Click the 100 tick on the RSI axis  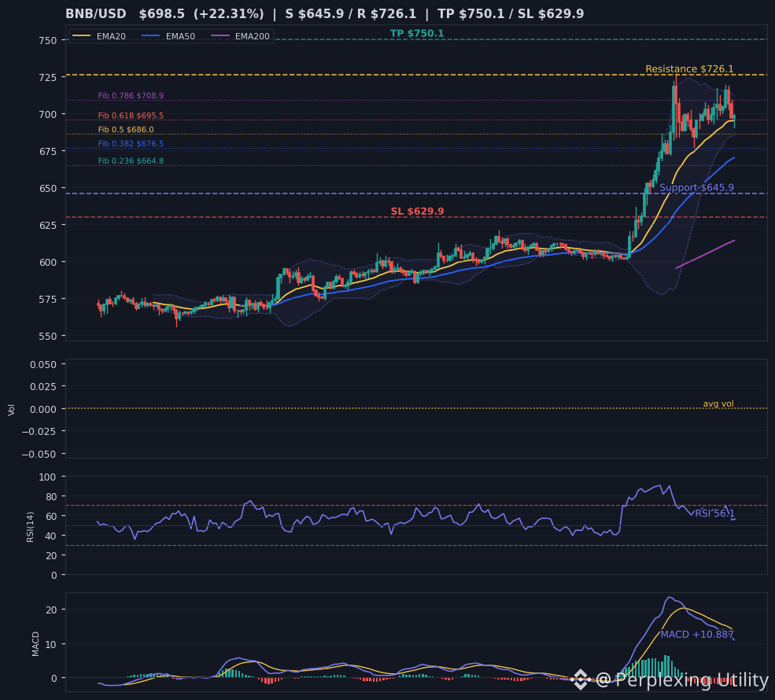48,477
